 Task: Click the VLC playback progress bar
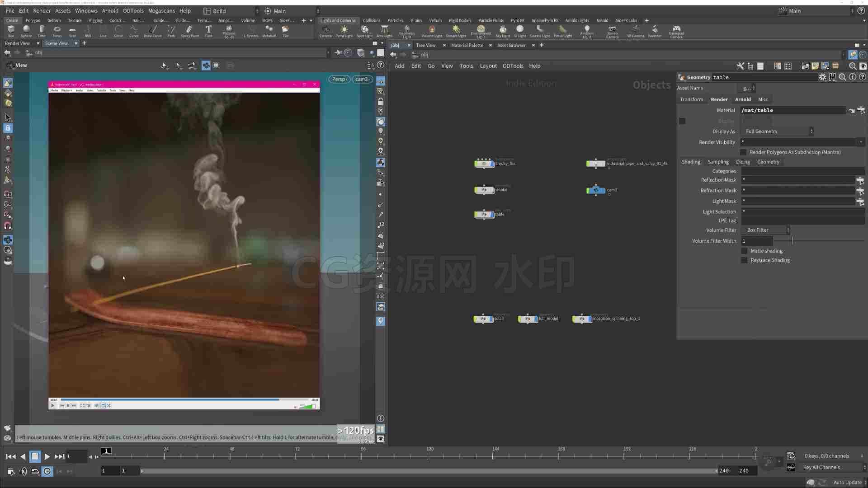pyautogui.click(x=184, y=400)
